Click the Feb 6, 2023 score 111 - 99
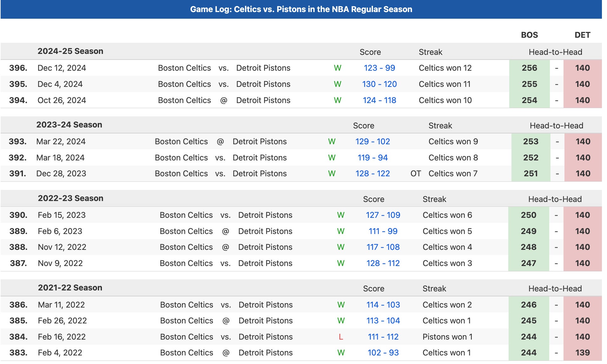Image resolution: width=607 pixels, height=364 pixels. pos(383,231)
